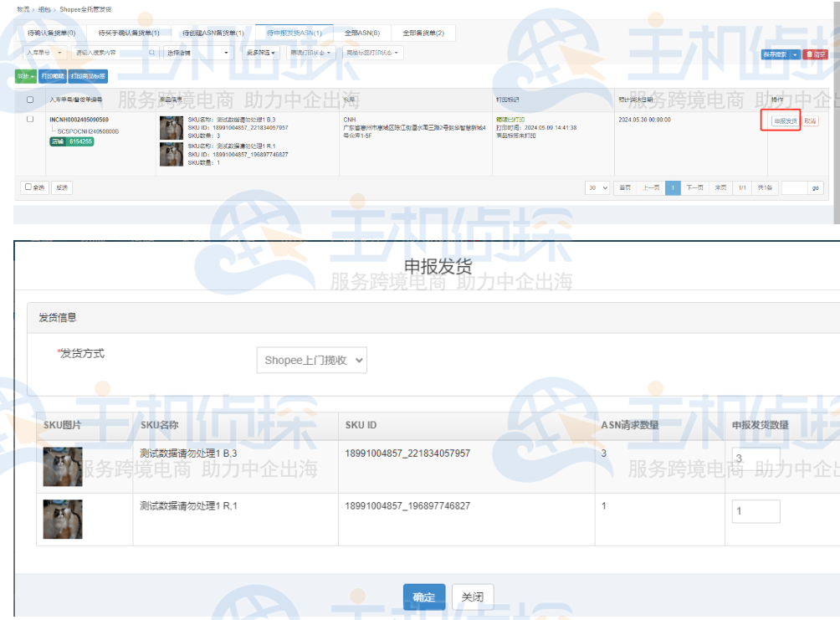This screenshot has height=620, width=840.
Task: Open the 发货方式 Shopee上门揽收 dropdown
Action: coord(312,360)
